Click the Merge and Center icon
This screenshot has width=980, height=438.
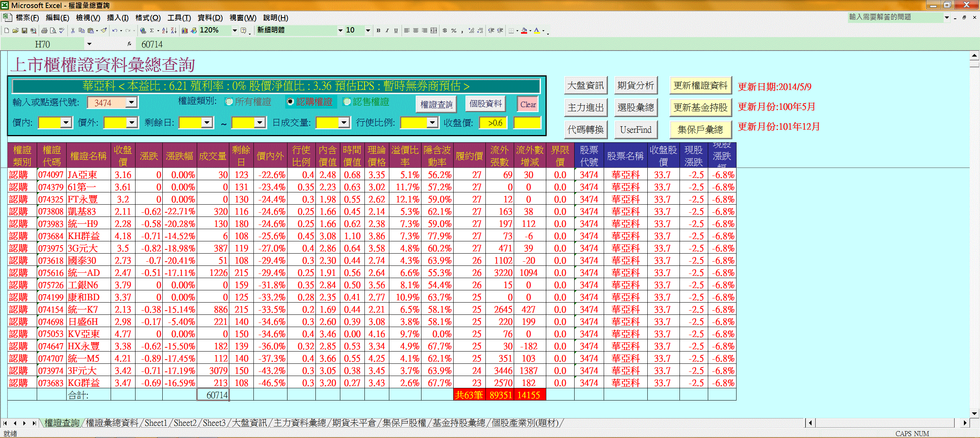(434, 31)
